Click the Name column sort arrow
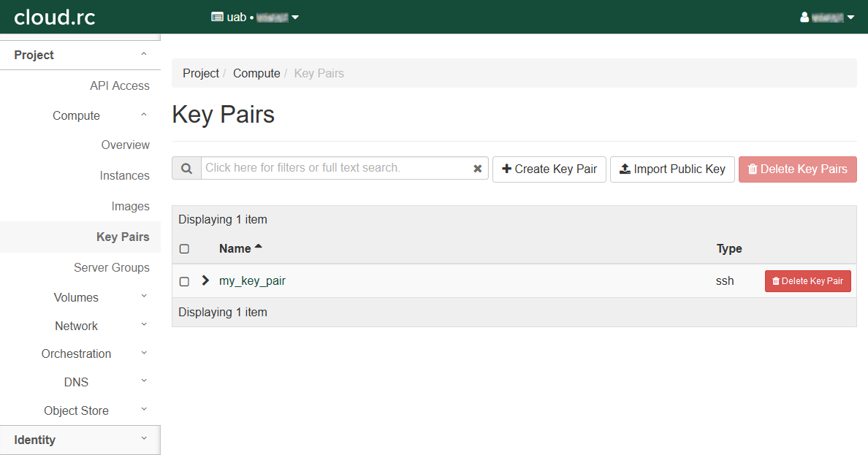The image size is (868, 455). [258, 248]
